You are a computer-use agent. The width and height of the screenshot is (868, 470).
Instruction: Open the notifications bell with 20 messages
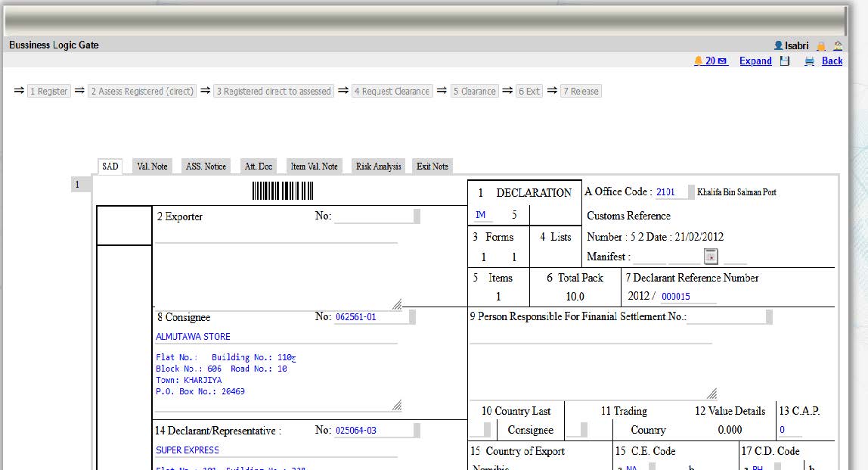[x=710, y=61]
